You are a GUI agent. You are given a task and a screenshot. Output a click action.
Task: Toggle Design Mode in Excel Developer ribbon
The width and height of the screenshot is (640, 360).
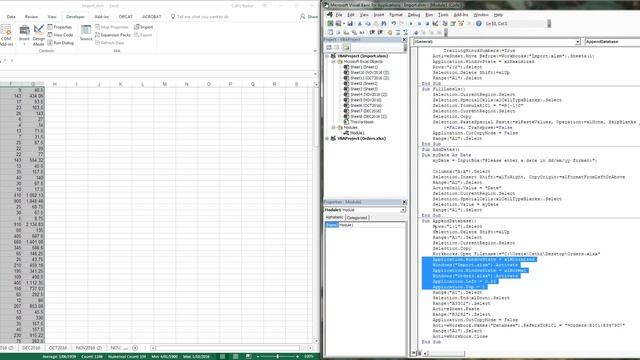[39, 35]
